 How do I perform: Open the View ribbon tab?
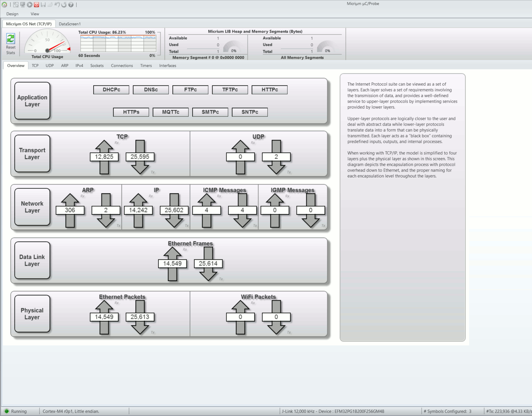tap(34, 14)
